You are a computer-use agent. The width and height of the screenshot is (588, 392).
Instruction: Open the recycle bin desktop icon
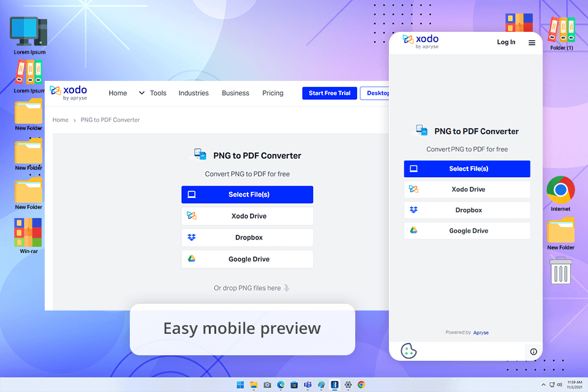click(560, 271)
